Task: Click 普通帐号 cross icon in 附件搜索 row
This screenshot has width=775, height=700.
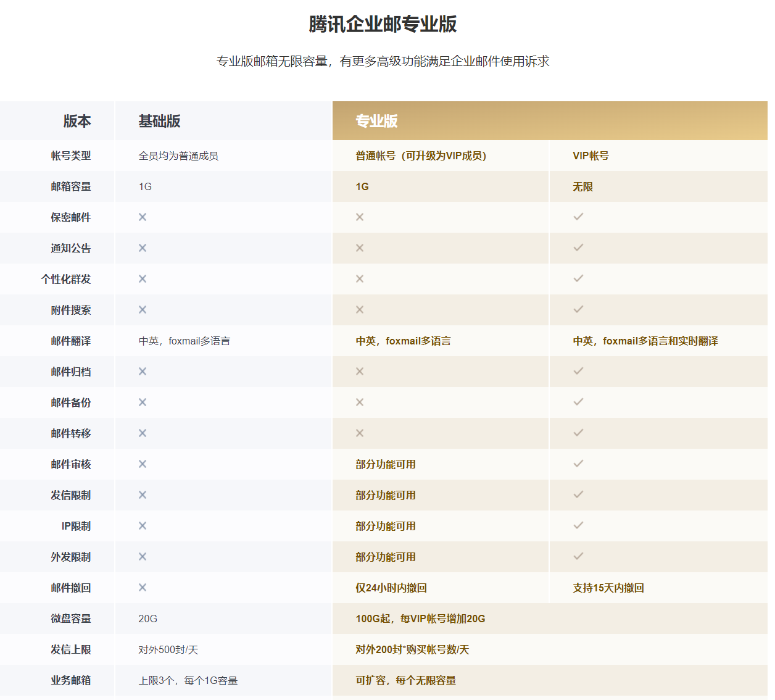Action: 360,309
